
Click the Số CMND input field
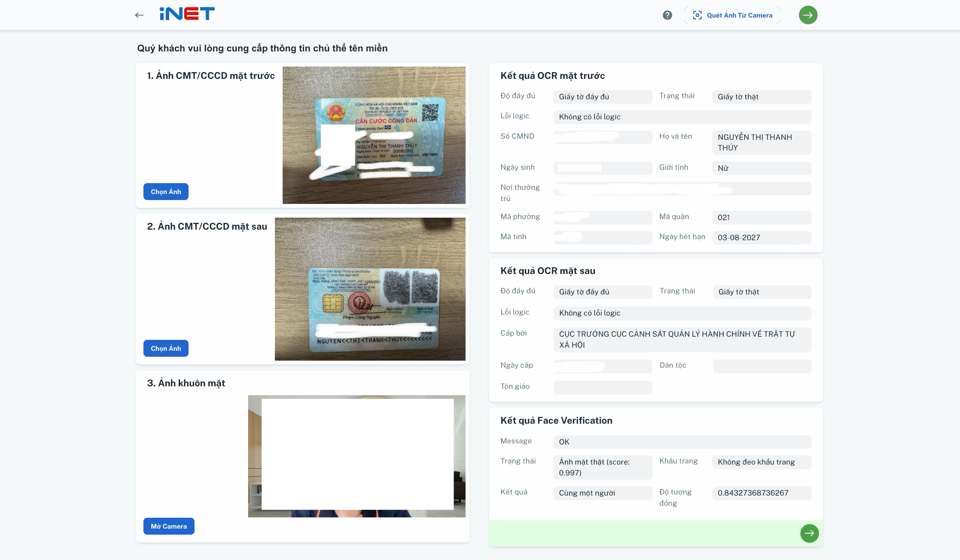click(603, 137)
